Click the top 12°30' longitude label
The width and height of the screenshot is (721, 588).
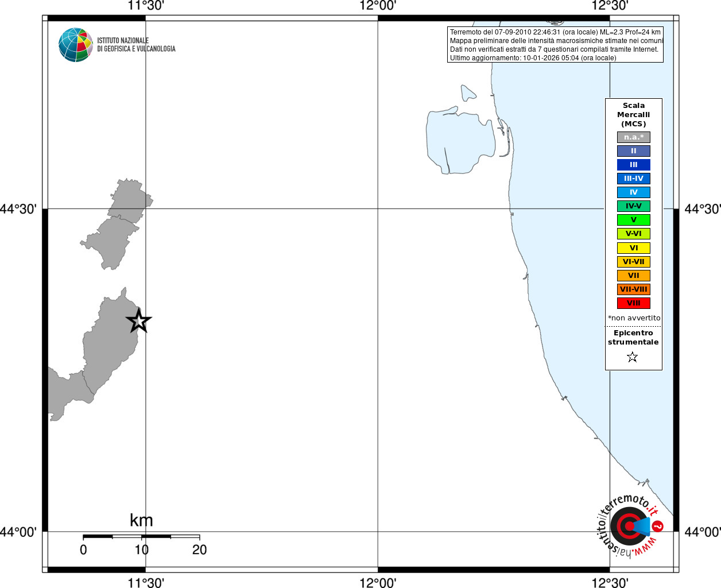(610, 6)
